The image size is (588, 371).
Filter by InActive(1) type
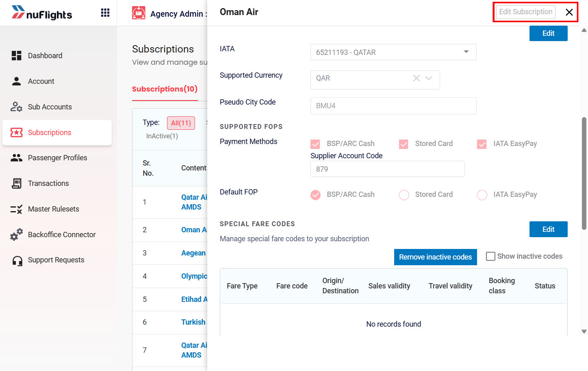(162, 136)
